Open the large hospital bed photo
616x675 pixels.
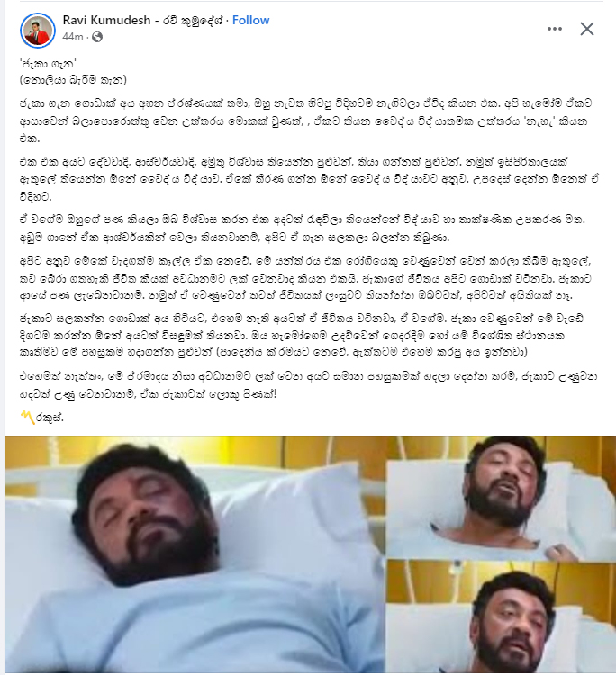click(195, 555)
